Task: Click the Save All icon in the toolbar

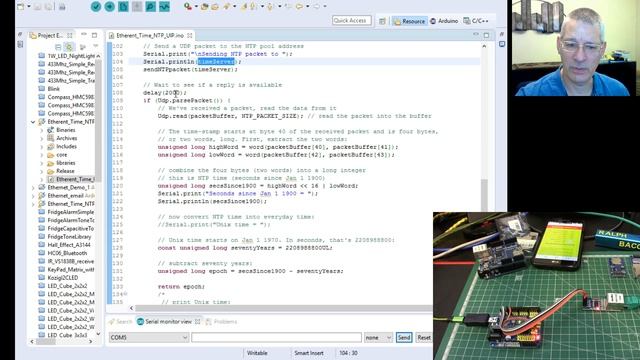Action: (x=49, y=7)
